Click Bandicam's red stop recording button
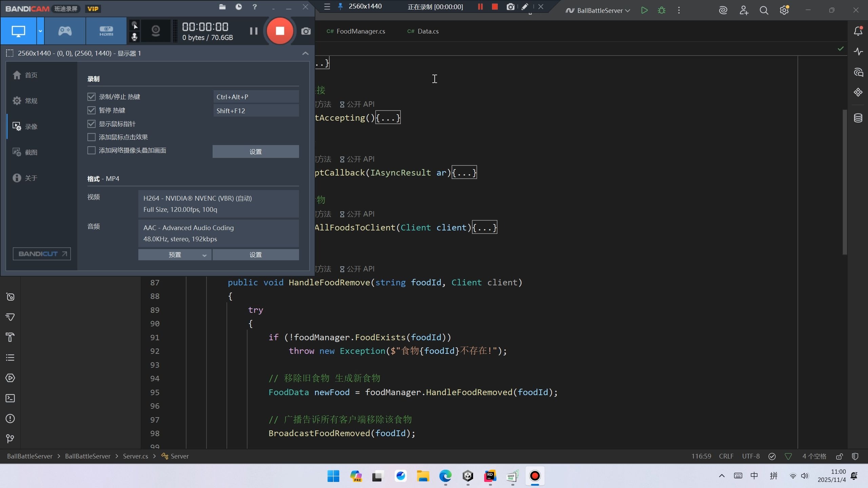This screenshot has height=488, width=868. pos(280,31)
